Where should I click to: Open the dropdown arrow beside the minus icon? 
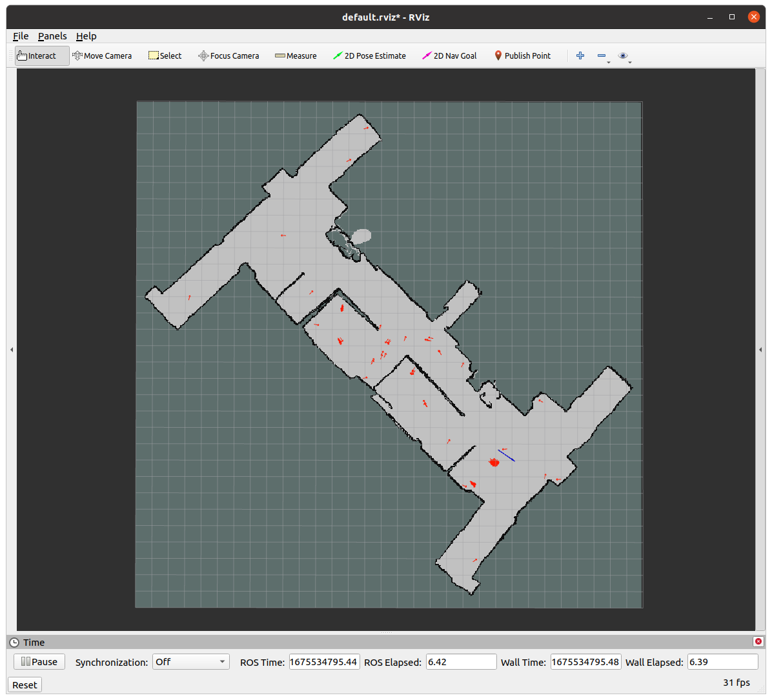[609, 62]
